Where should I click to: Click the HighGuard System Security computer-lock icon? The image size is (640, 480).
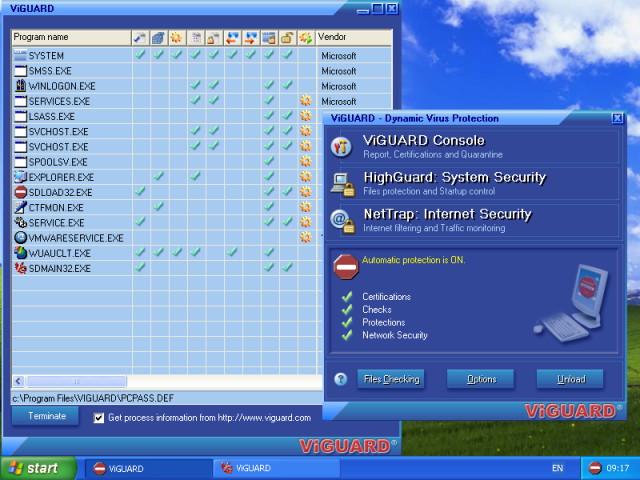click(x=342, y=183)
